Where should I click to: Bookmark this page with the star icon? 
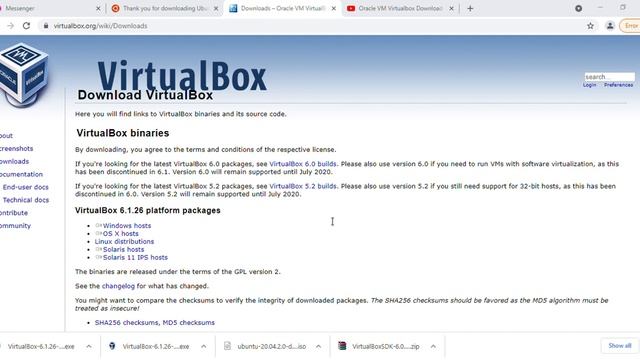coord(590,26)
